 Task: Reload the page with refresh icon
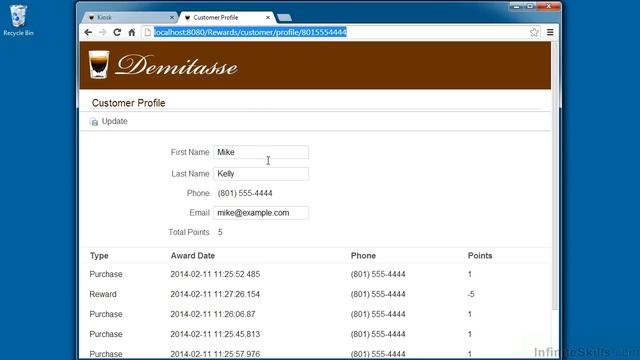coord(117,32)
